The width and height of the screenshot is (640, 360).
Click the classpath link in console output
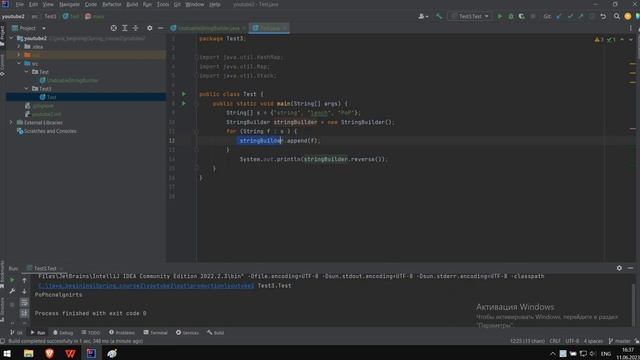(x=146, y=286)
